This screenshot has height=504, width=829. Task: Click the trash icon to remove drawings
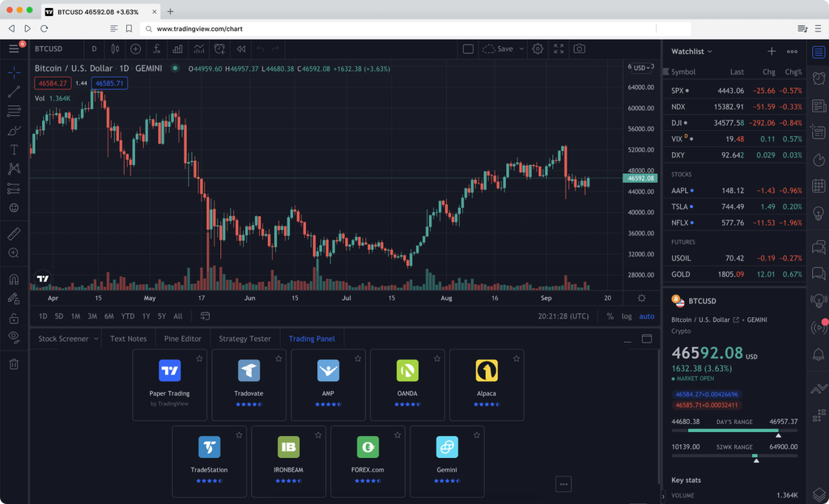point(14,364)
